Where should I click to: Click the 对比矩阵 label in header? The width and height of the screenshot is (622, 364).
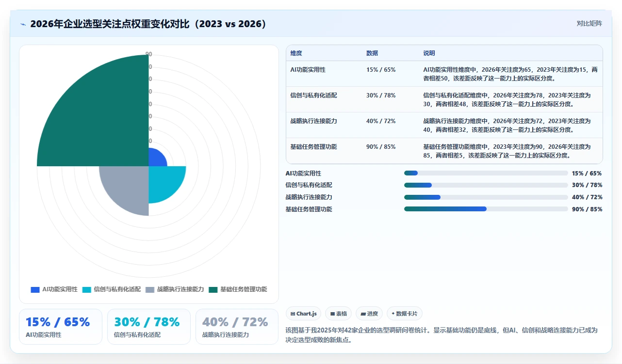point(589,23)
